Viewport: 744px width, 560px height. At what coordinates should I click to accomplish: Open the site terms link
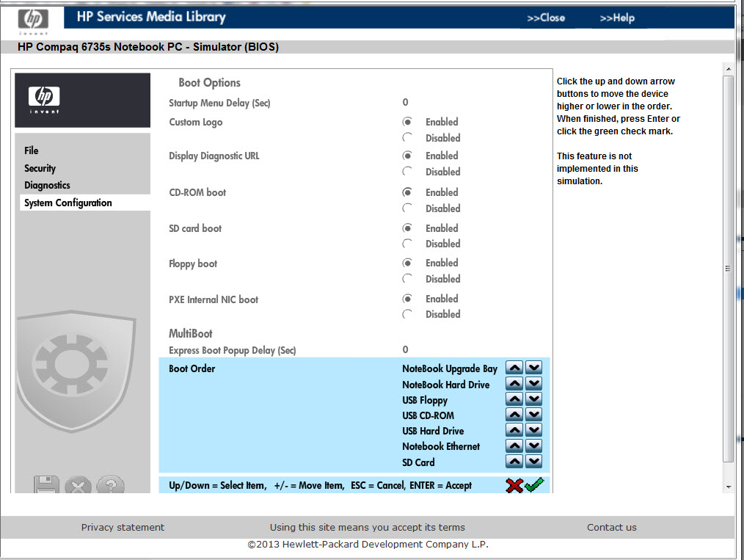pyautogui.click(x=368, y=527)
